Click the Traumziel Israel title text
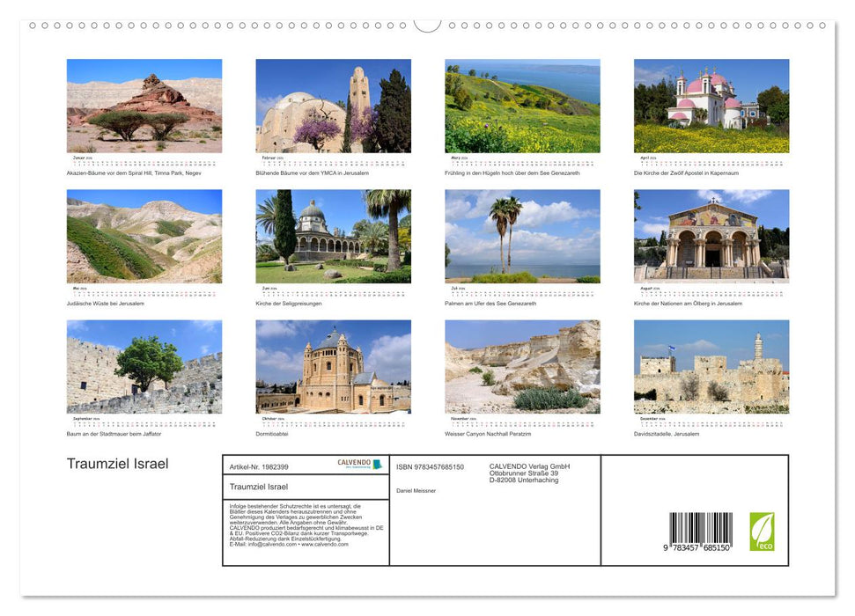Viewport: 855px width, 616px height. point(116,464)
